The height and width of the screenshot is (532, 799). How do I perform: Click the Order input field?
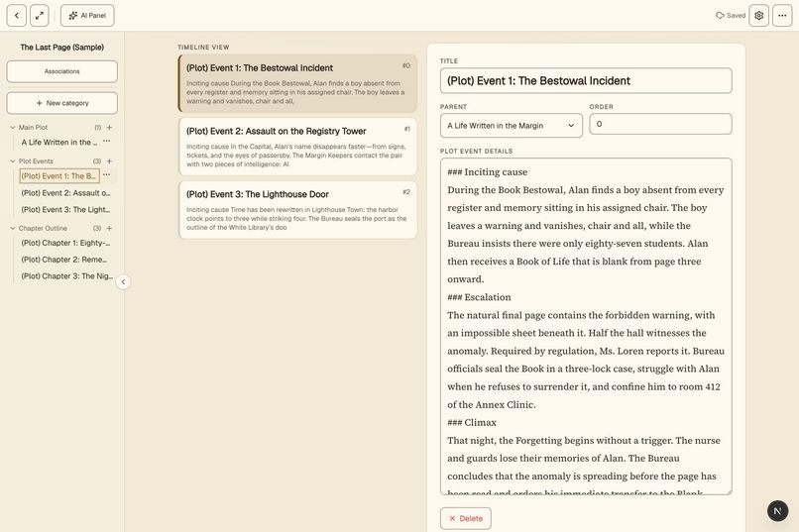(x=660, y=124)
